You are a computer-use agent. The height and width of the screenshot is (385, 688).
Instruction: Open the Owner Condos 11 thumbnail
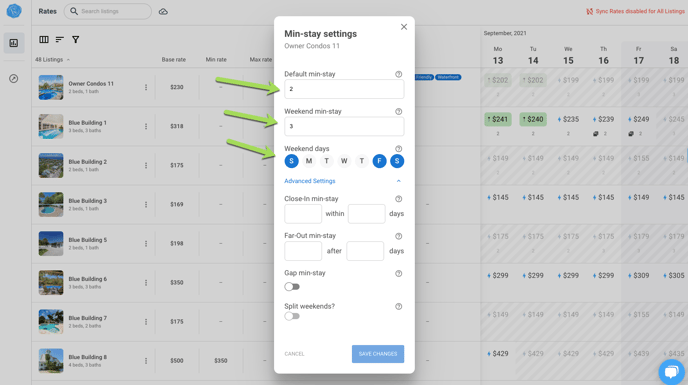tap(51, 87)
